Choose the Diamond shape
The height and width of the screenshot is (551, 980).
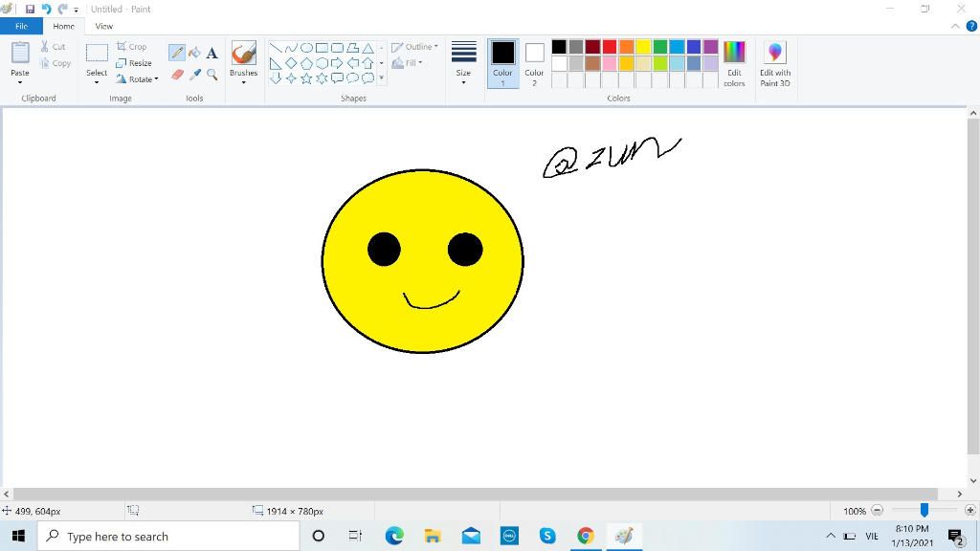[x=291, y=63]
